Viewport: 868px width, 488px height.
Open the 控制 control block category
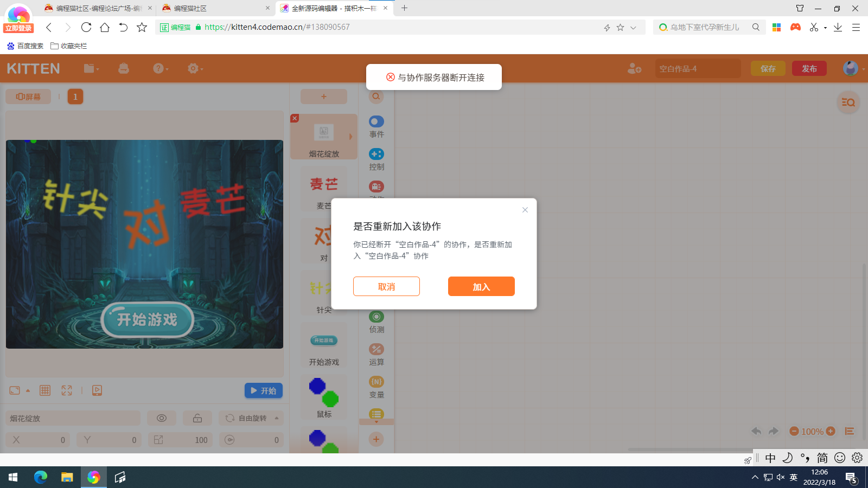click(x=376, y=159)
